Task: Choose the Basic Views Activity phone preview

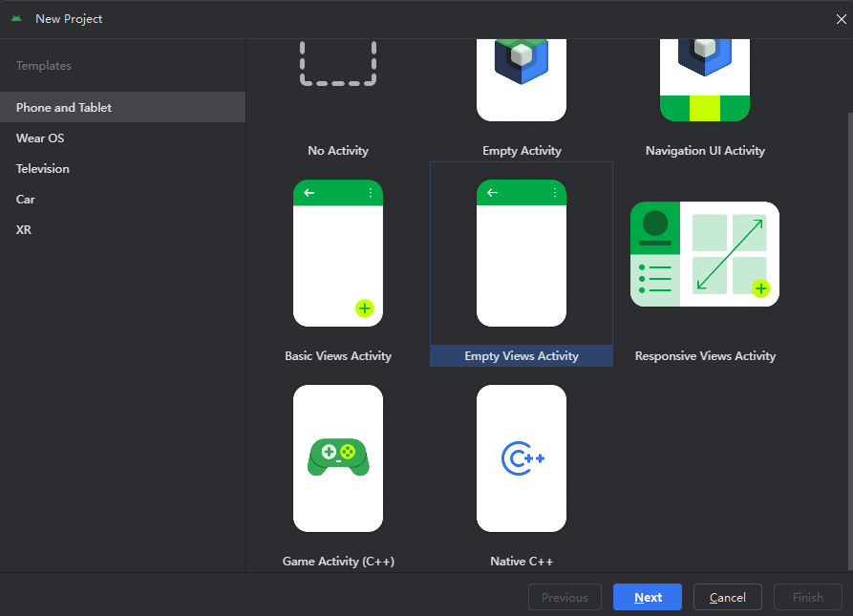Action: click(x=338, y=253)
